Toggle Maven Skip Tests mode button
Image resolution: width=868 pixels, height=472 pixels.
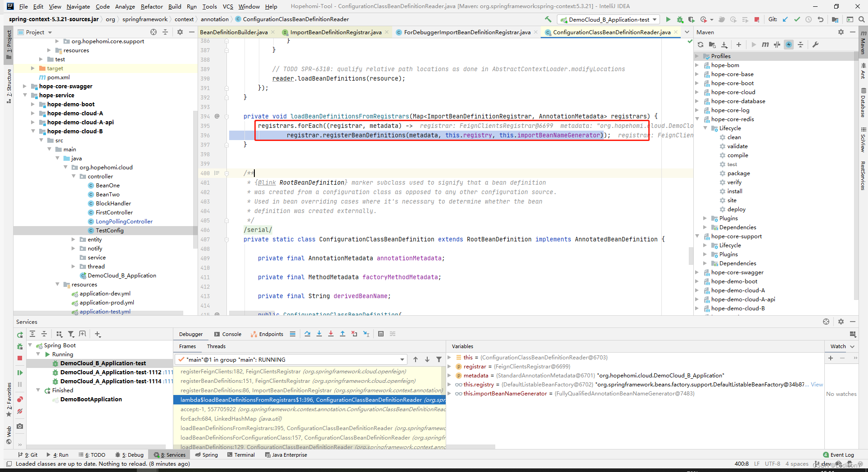click(789, 45)
